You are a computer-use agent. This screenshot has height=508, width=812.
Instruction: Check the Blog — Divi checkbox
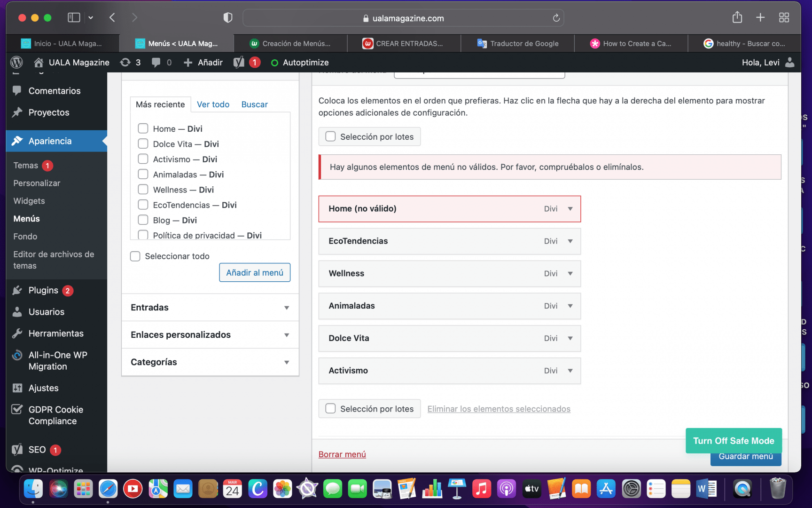pyautogui.click(x=143, y=220)
